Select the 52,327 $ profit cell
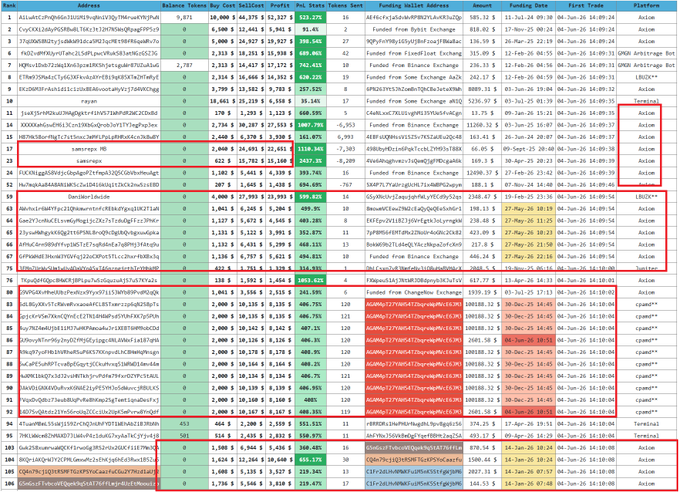The image size is (680, 492). (x=280, y=17)
